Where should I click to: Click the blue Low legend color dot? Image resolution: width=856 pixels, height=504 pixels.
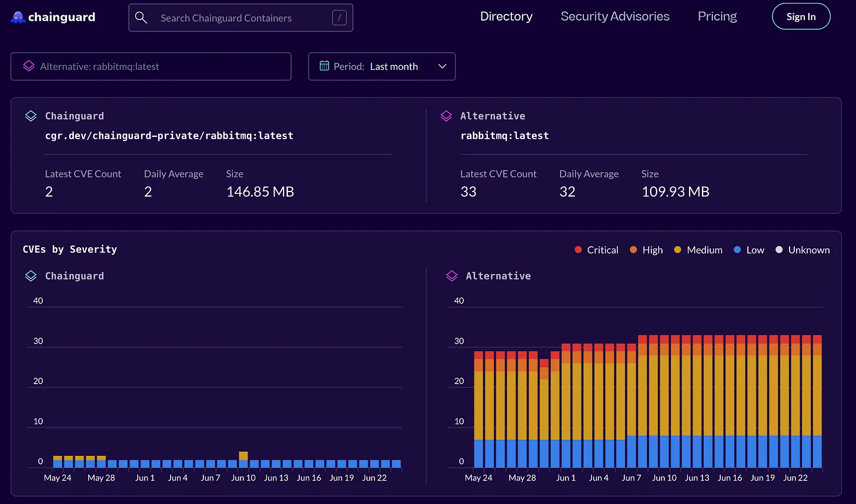click(737, 250)
